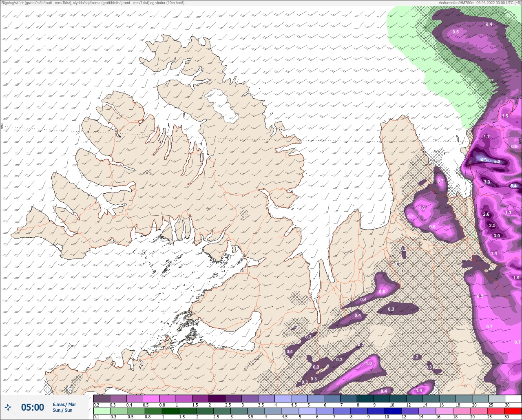The width and height of the screenshot is (522, 420).
Task: Click the '1.9' precipitation value on the map
Action: [516, 278]
